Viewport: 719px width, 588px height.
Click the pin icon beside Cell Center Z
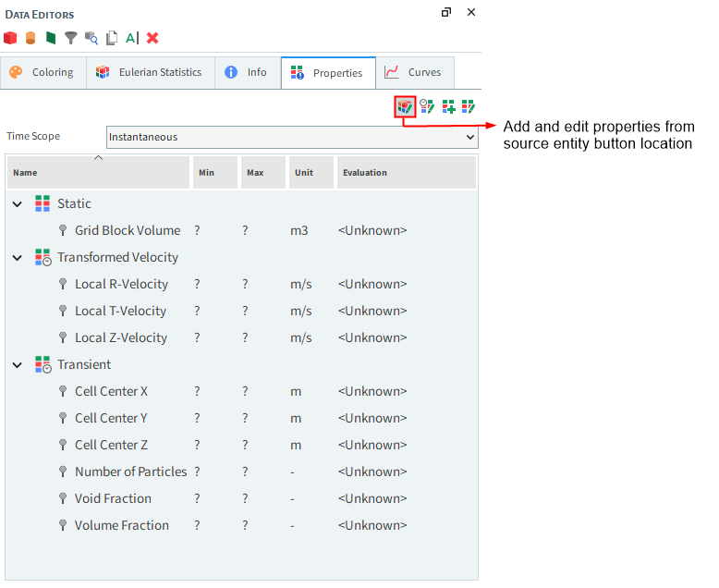[63, 445]
